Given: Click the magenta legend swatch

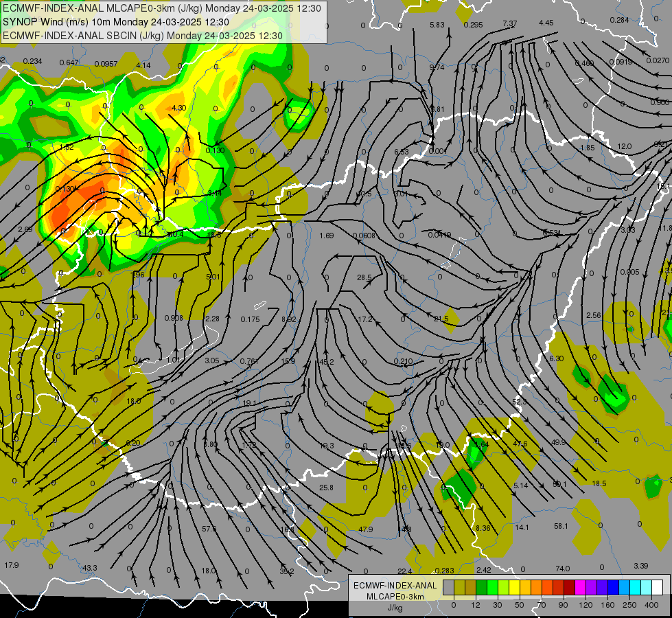Looking at the screenshot, I should tap(580, 587).
